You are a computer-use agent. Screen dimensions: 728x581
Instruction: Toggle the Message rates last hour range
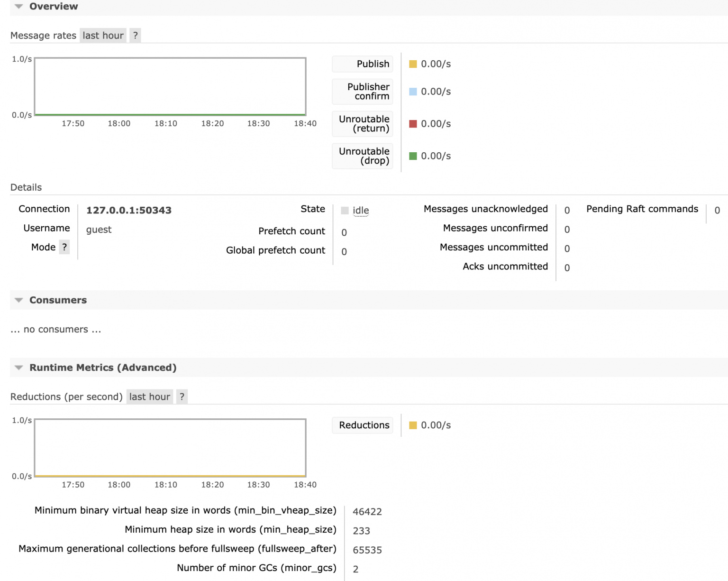tap(103, 35)
